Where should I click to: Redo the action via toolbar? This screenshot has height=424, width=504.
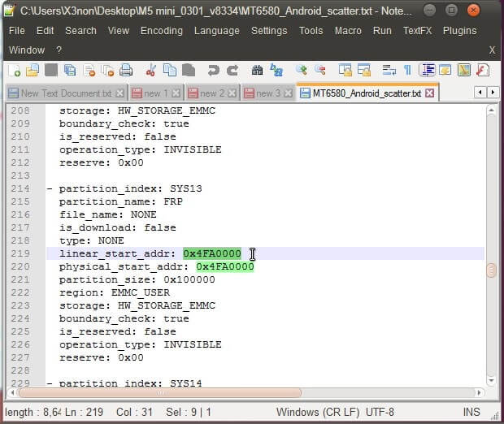click(x=232, y=70)
